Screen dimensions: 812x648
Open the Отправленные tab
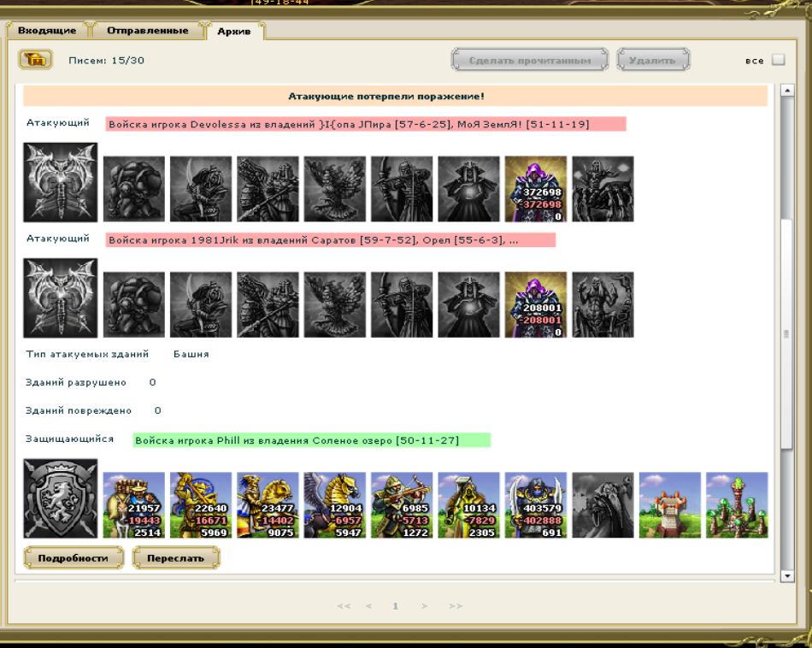coord(147,31)
